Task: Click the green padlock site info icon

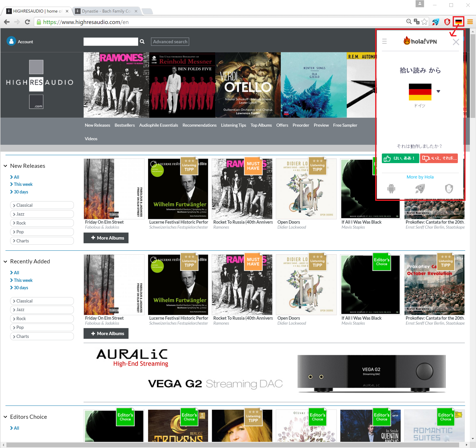Action: [39, 22]
